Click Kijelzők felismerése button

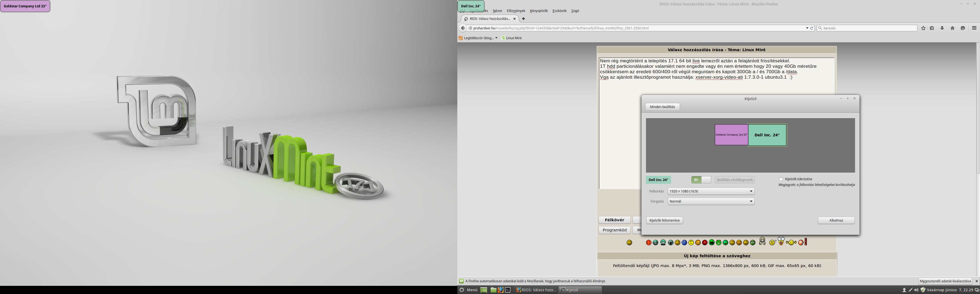coord(664,220)
